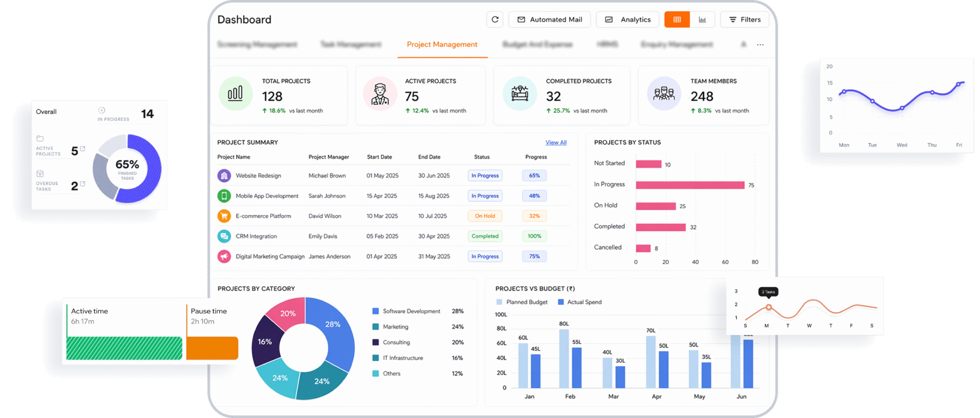Click the 32% progress badge
980x418 pixels.
pyautogui.click(x=534, y=216)
